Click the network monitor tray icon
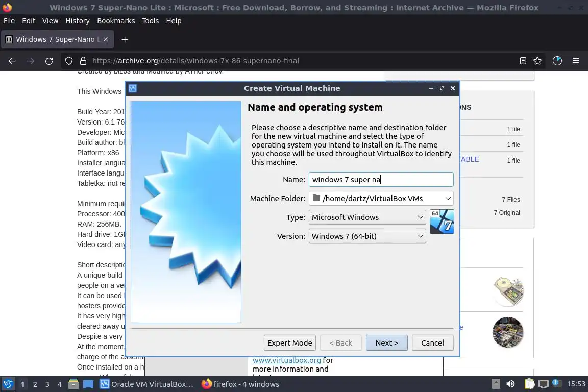The width and height of the screenshot is (588, 392). (543, 384)
